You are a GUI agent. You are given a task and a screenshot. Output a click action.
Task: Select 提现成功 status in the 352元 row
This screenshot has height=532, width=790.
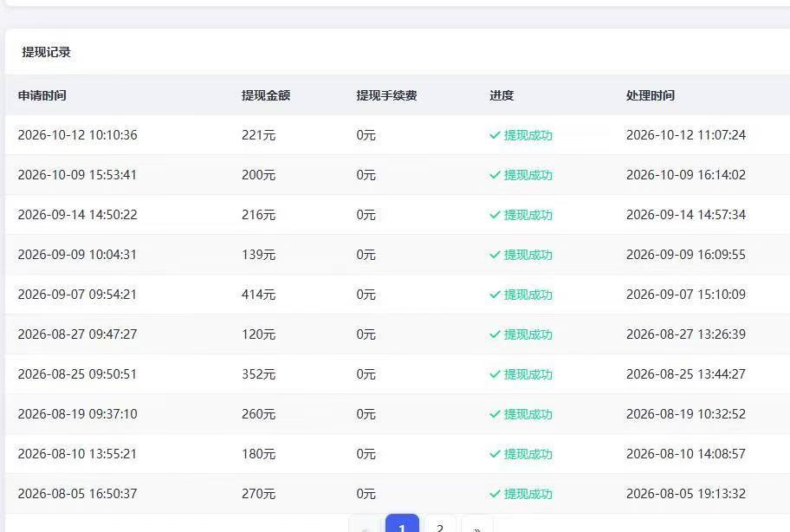tap(521, 373)
